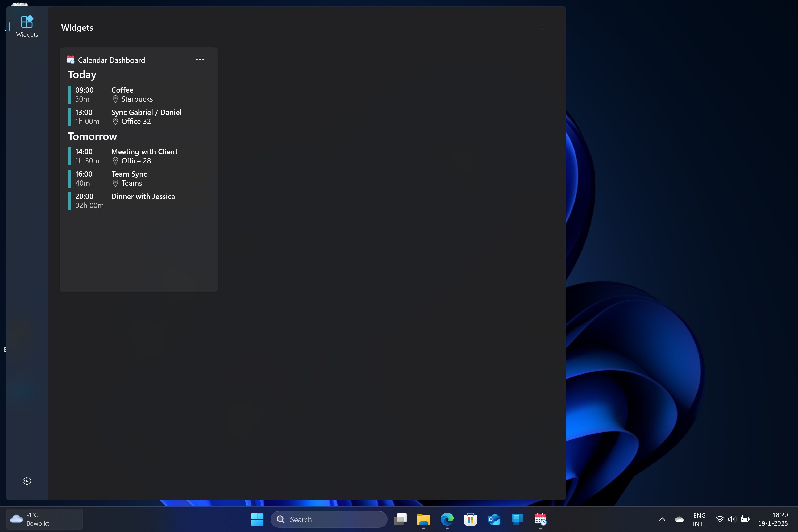Expand hidden system tray icons

[x=662, y=519]
